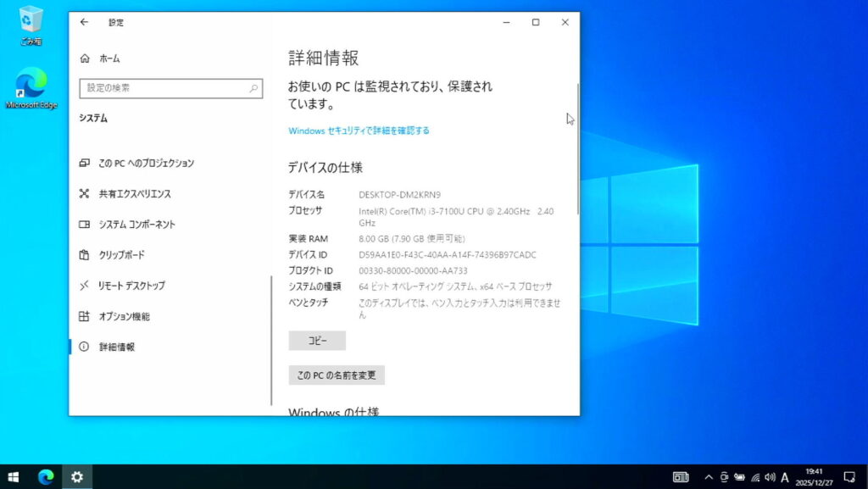Open この PC へのプロジェクション settings page
This screenshot has height=489, width=868.
[146, 163]
